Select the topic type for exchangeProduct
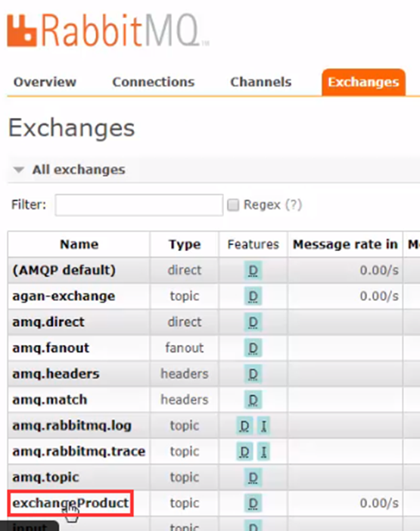 (185, 503)
